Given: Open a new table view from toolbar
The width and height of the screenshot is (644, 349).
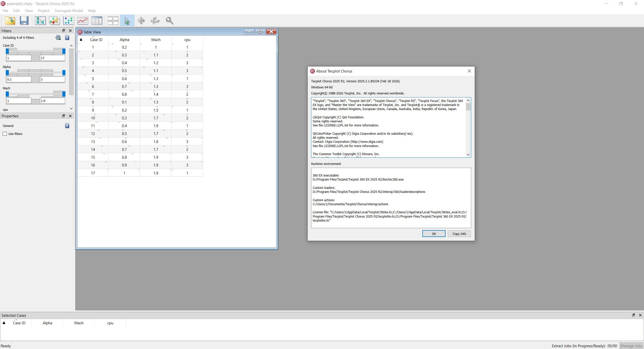Looking at the screenshot, I should (x=97, y=21).
